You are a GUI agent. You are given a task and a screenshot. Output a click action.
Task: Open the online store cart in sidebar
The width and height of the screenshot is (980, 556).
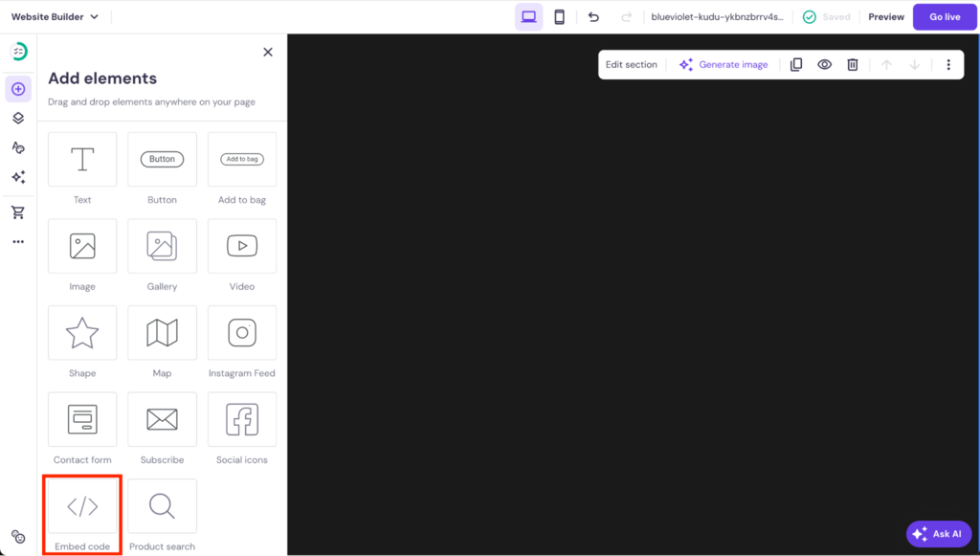coord(17,211)
